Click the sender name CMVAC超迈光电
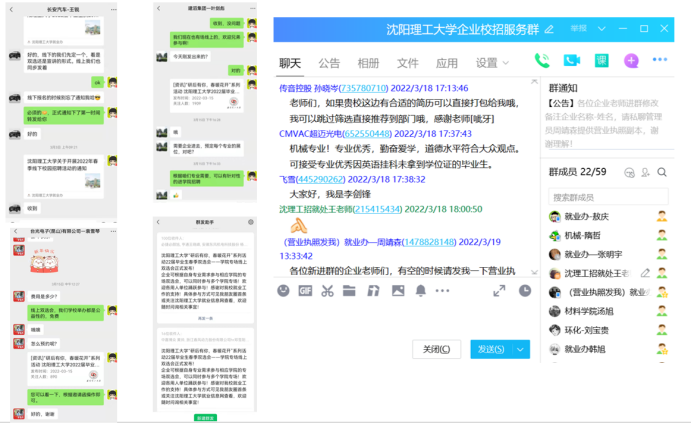The height and width of the screenshot is (424, 692). (x=310, y=134)
